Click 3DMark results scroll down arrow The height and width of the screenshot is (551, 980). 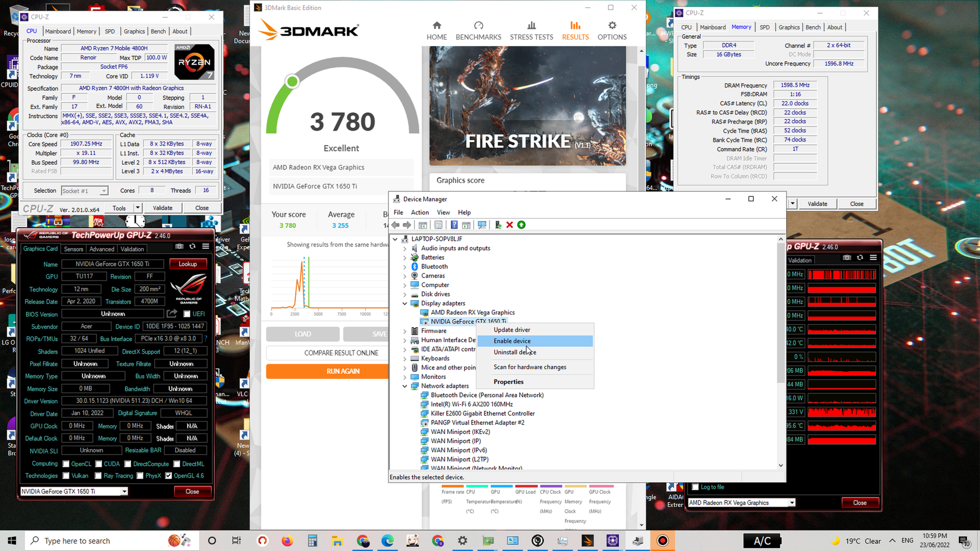point(642,525)
